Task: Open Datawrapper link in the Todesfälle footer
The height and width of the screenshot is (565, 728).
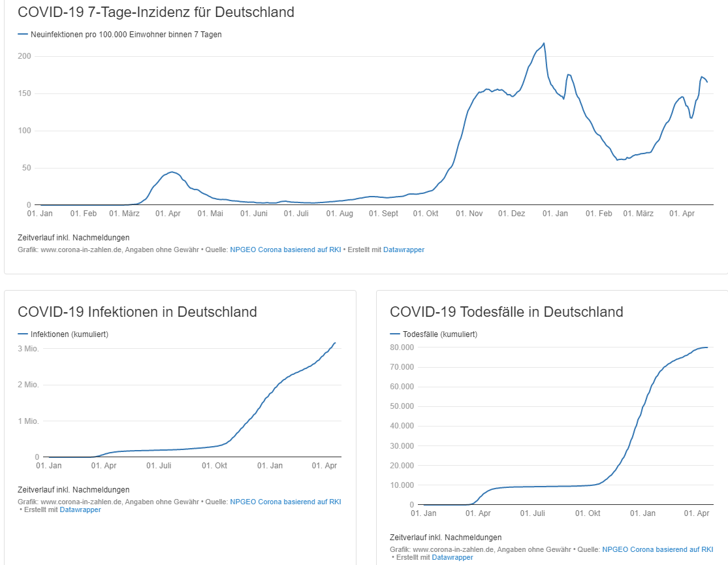Action: coord(452,557)
